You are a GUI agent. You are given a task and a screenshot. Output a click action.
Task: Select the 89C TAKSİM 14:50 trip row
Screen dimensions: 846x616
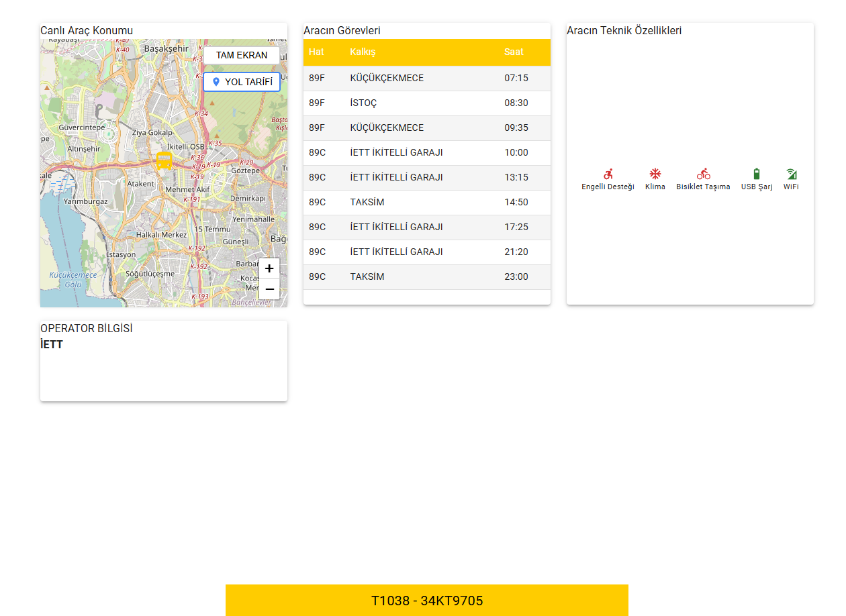click(x=426, y=203)
